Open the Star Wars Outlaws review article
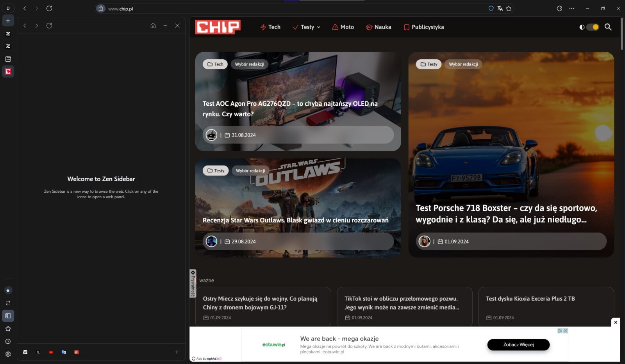 pyautogui.click(x=295, y=220)
